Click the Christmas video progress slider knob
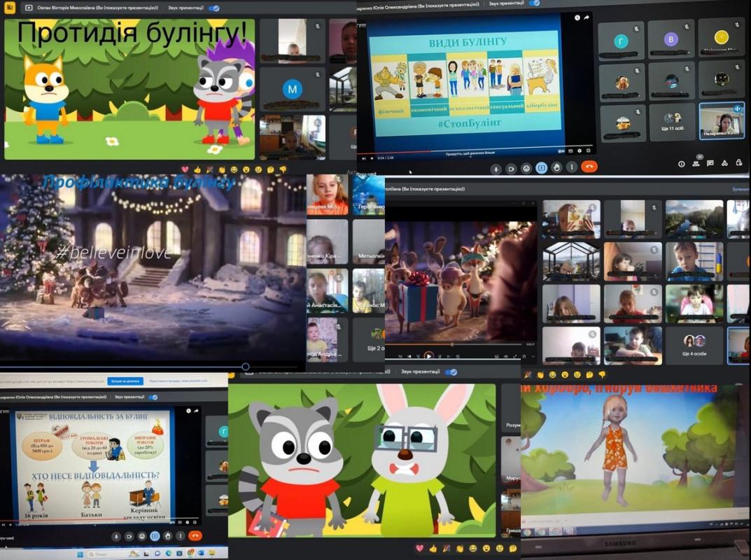The image size is (751, 560). click(x=245, y=366)
